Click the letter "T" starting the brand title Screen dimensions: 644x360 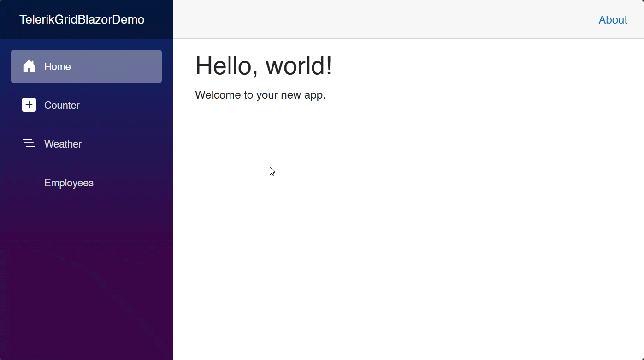tap(22, 20)
